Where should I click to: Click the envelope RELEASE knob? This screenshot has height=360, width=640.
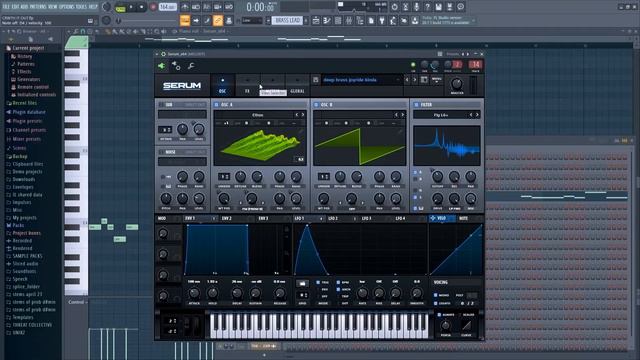click(x=280, y=293)
